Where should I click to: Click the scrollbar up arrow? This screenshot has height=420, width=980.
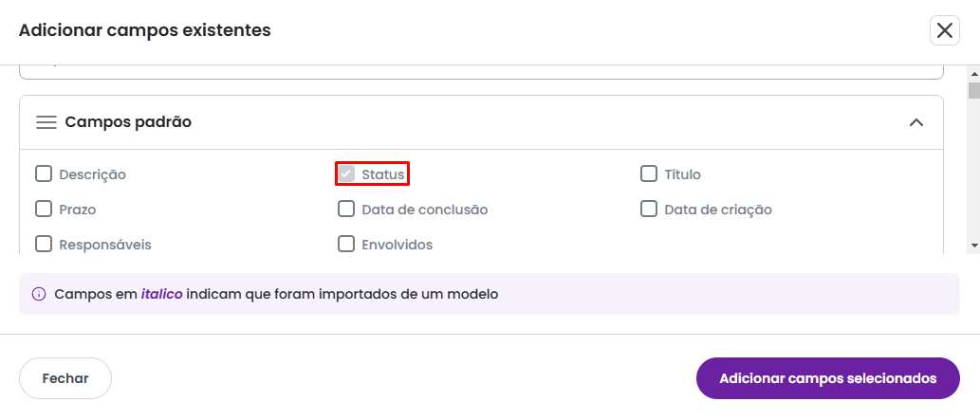pos(973,73)
